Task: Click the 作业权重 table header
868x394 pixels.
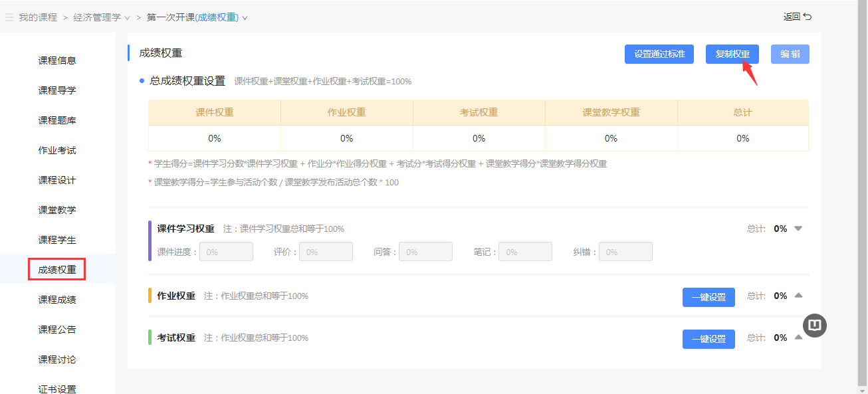Action: pyautogui.click(x=347, y=113)
